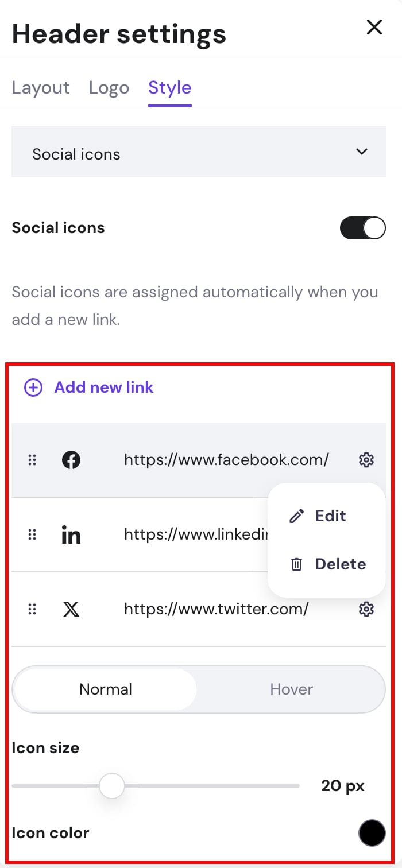The image size is (402, 868).
Task: Click the X (Twitter) social icon
Action: (71, 609)
